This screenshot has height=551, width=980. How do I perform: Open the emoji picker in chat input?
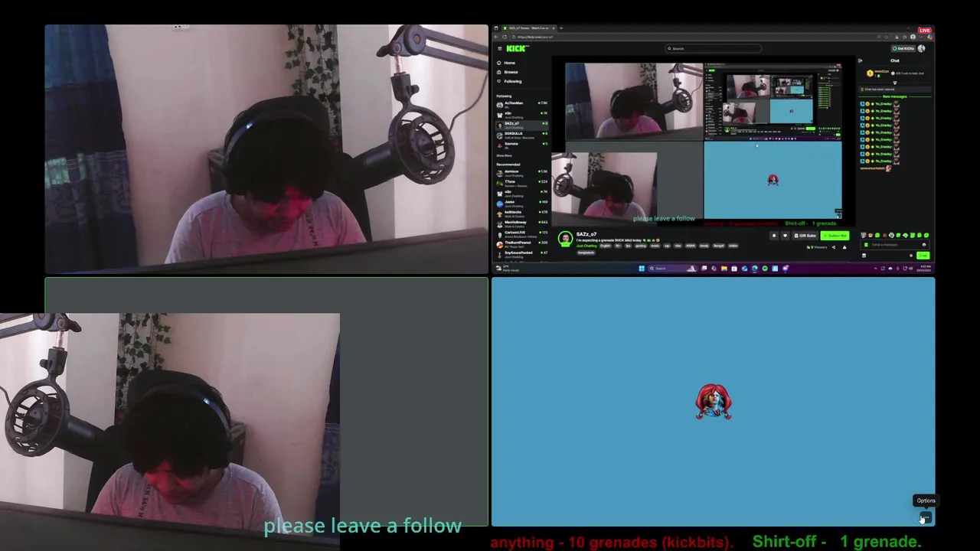point(924,245)
